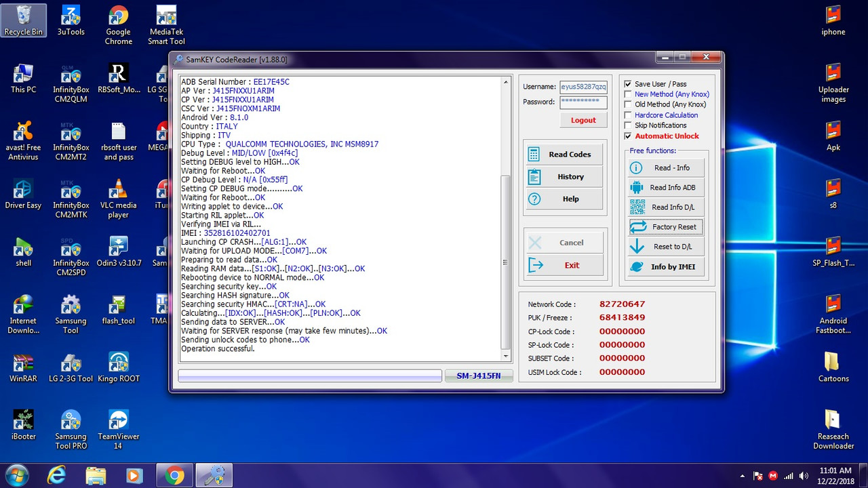This screenshot has width=868, height=488.
Task: Select the Android Fastboot desktop icon
Action: click(x=833, y=314)
